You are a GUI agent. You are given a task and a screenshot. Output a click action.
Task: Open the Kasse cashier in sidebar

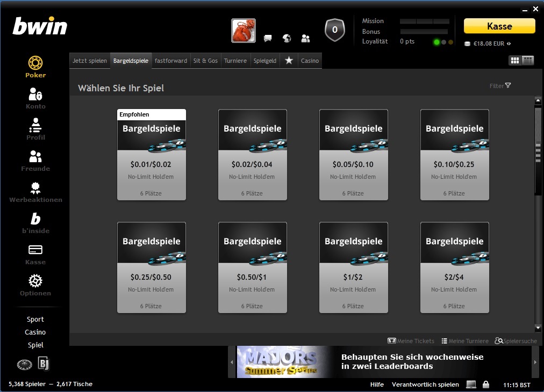coord(35,255)
